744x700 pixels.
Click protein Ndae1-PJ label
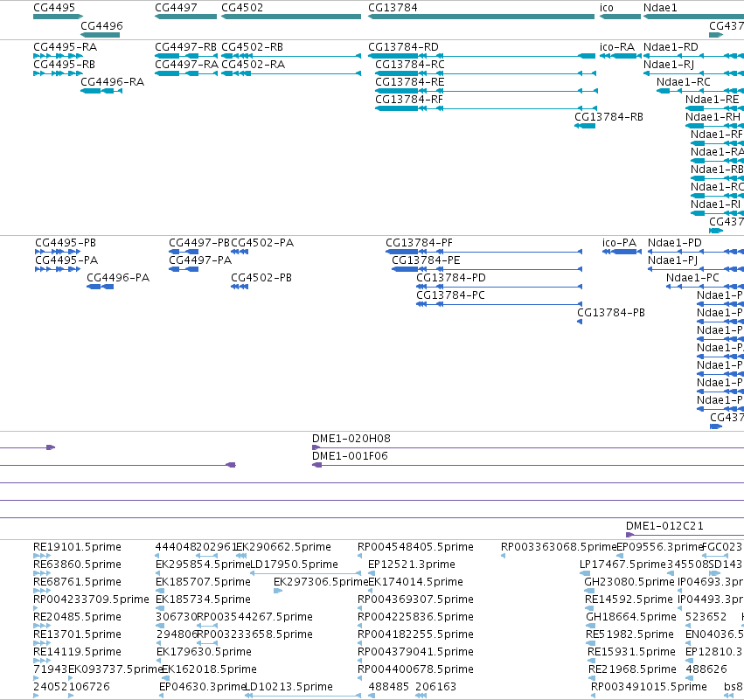point(673,260)
